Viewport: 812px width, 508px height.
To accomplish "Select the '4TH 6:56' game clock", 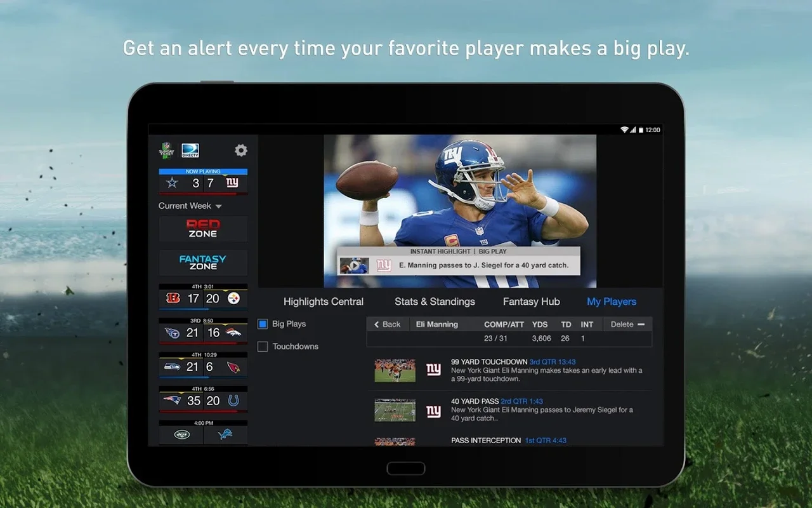I will 203,389.
